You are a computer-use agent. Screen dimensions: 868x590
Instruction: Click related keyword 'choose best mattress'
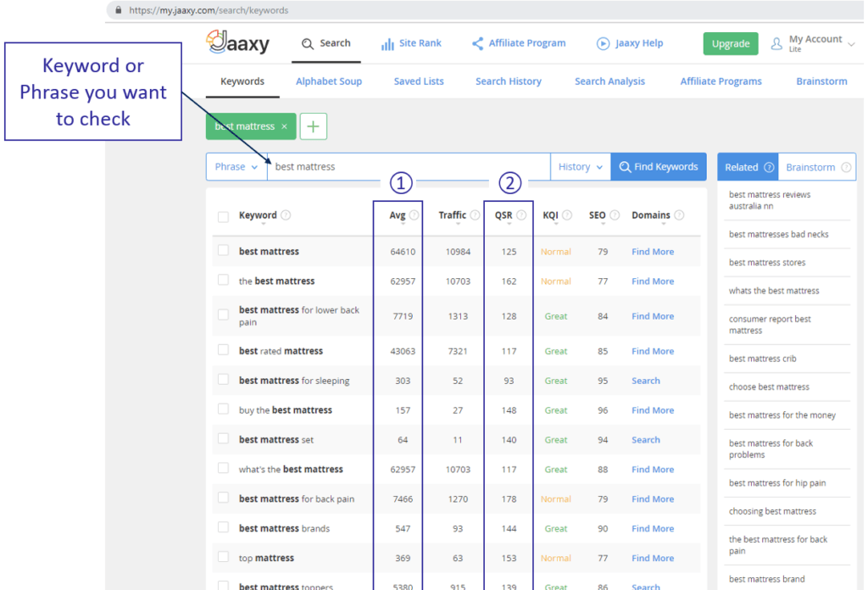(769, 387)
